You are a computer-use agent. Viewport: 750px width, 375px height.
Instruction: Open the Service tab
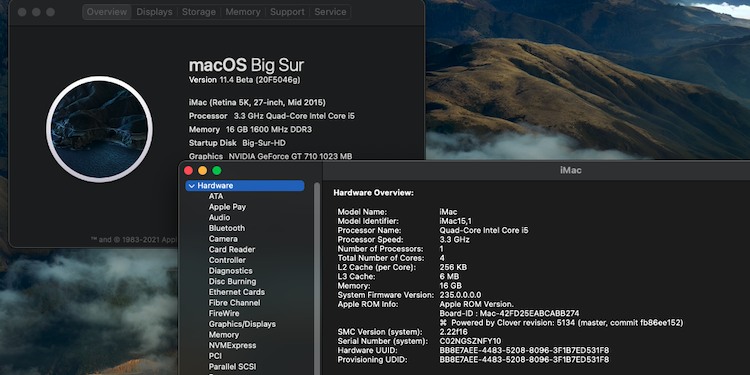point(330,12)
